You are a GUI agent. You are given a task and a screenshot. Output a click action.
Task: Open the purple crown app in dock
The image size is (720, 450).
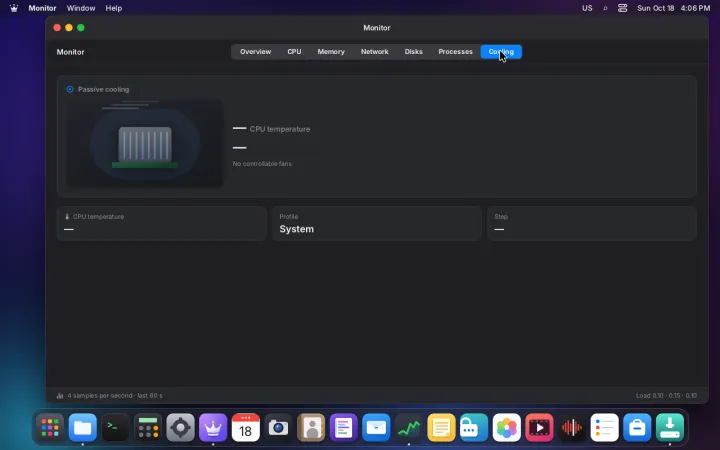[x=213, y=428]
